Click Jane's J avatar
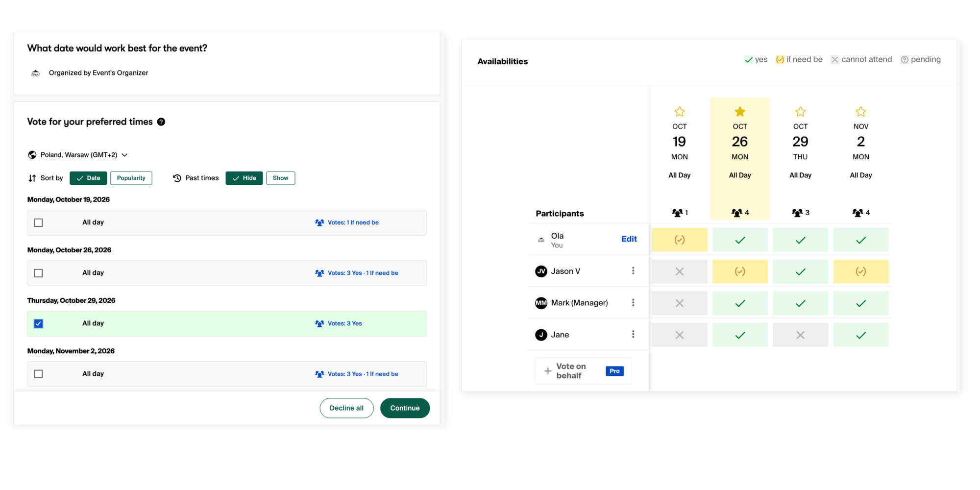Screen dimensions: 980x490 (541, 335)
